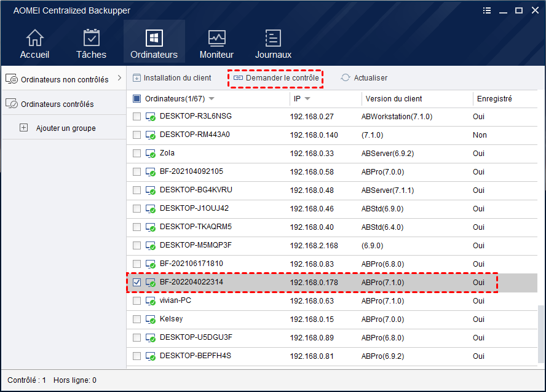This screenshot has width=546, height=392.
Task: Click the ABStd(6.4.0) version cell
Action: pyautogui.click(x=382, y=227)
